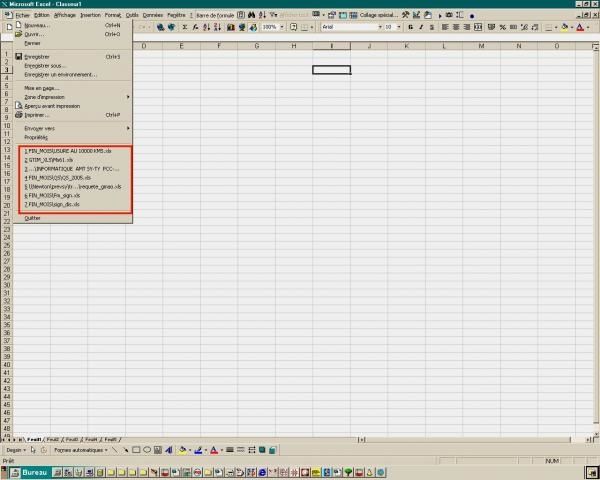Click the Internet Explorer 'e' taskbar icon
Screen dimensions: 600x480
tap(262, 473)
